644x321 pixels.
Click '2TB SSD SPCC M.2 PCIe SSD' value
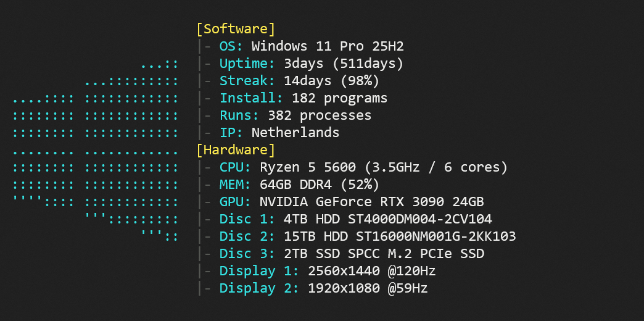384,254
